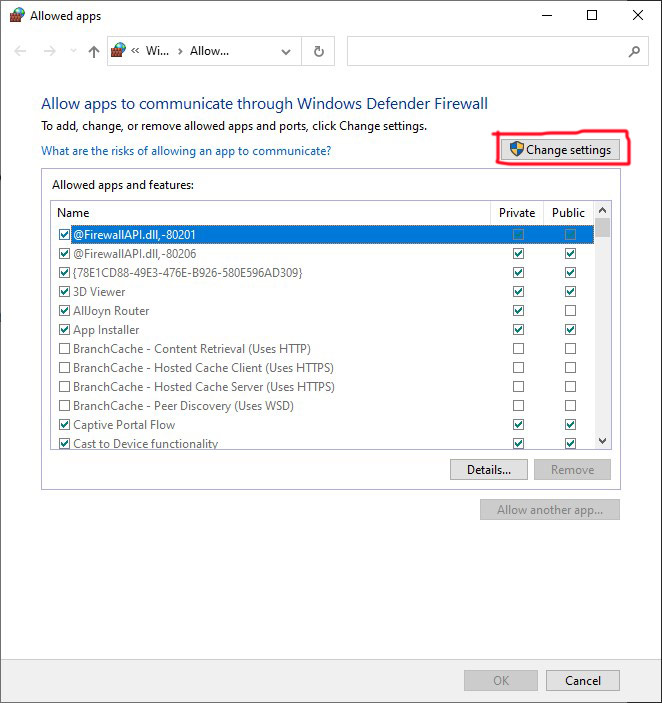The height and width of the screenshot is (703, 662).
Task: Click the search magnifier icon
Action: [634, 52]
